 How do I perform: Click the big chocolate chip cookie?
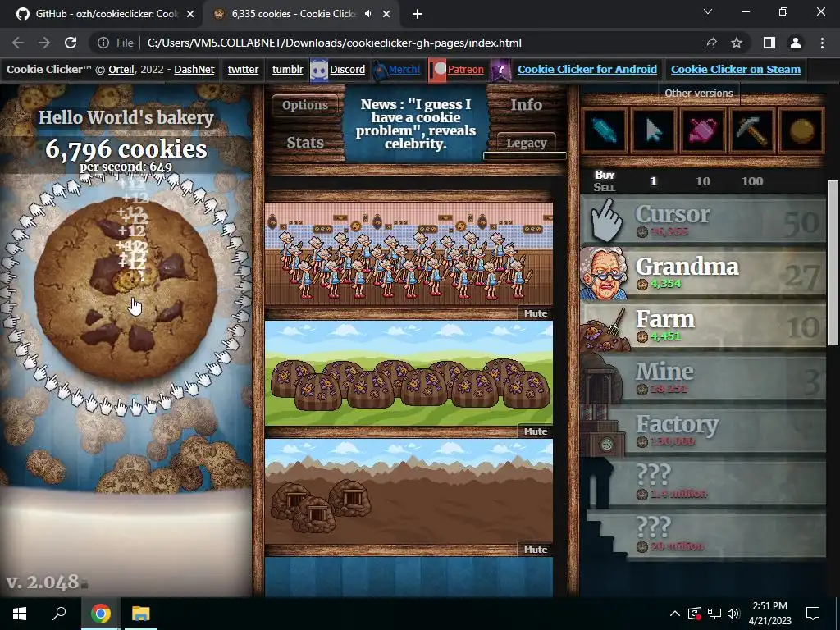tap(126, 290)
